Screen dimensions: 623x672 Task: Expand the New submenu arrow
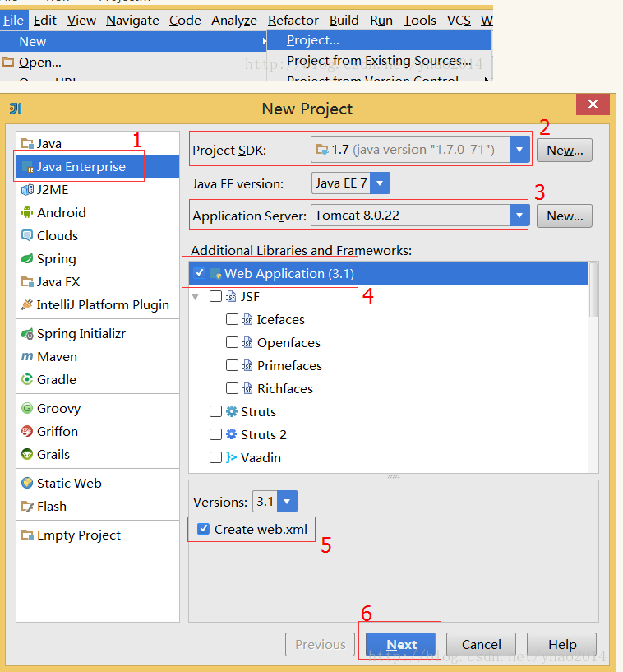[264, 42]
